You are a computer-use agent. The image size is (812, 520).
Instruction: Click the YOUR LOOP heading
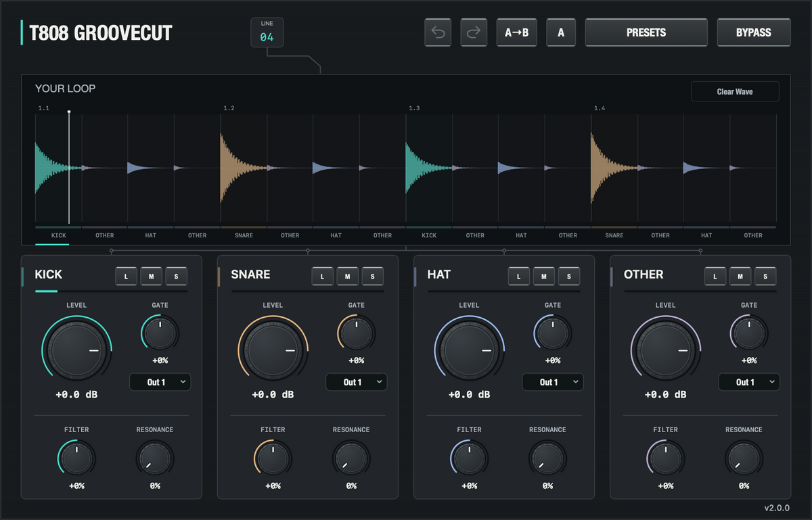click(x=66, y=89)
